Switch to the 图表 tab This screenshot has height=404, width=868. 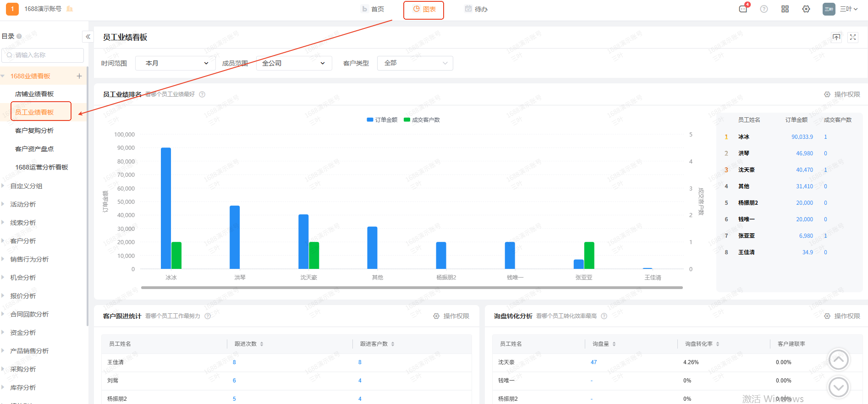click(424, 9)
